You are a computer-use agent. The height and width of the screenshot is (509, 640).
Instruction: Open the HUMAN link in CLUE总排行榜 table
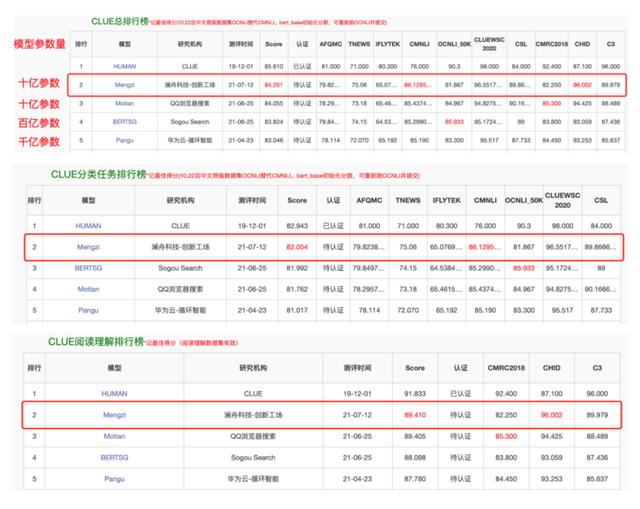pos(124,66)
